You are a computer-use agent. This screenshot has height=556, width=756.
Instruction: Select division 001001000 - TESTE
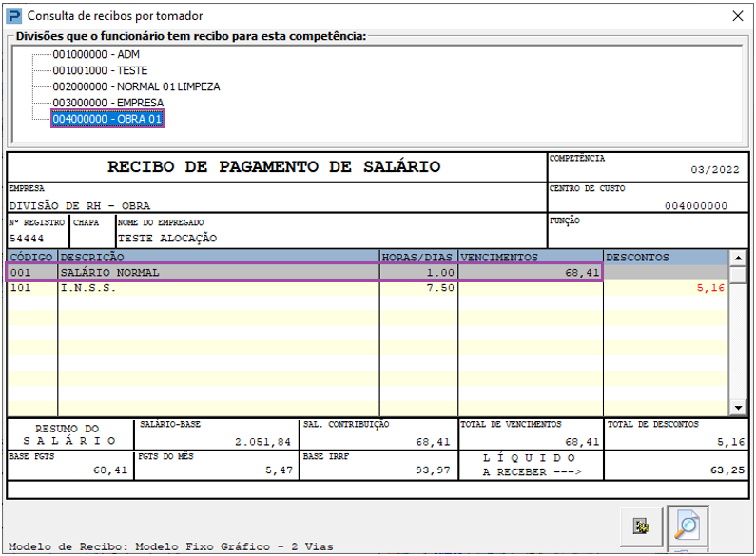[x=100, y=70]
